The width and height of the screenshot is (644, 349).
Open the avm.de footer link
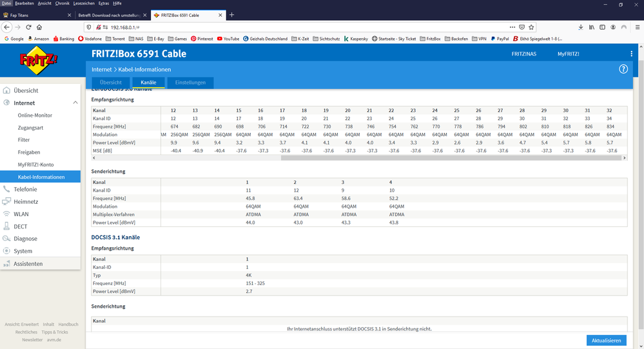click(x=54, y=340)
